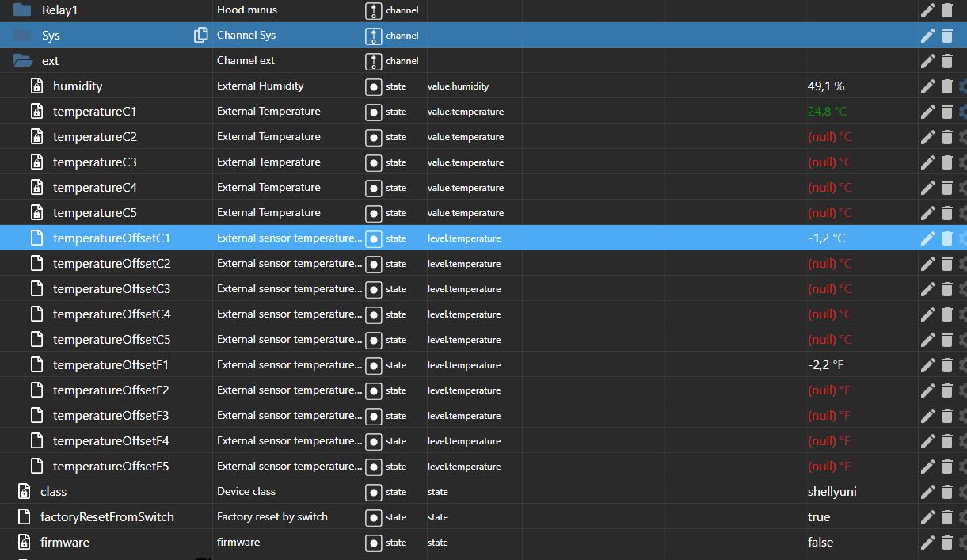This screenshot has height=560, width=967.
Task: Click the Hood minus name text
Action: (247, 10)
